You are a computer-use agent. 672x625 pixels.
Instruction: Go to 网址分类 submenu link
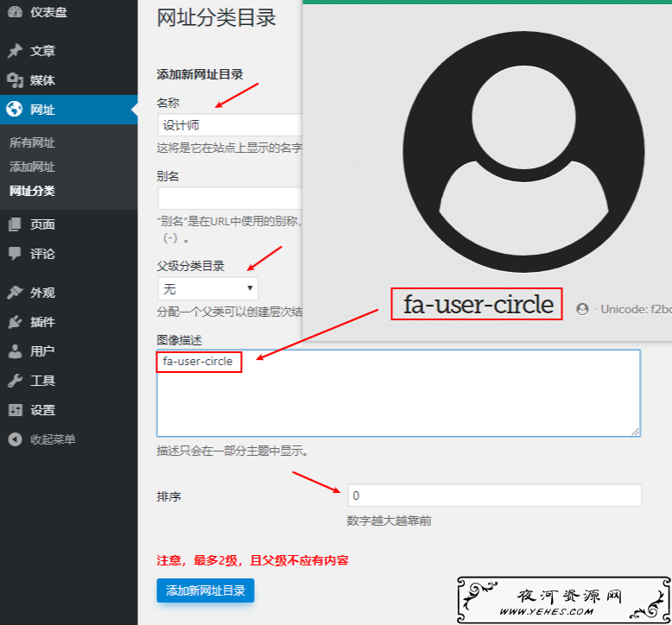pos(32,191)
